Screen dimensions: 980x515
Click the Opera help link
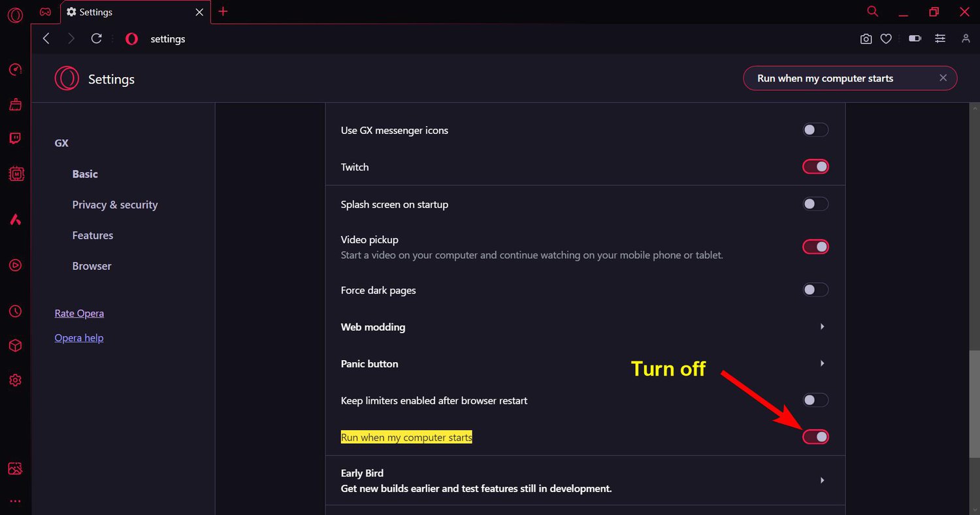point(79,338)
